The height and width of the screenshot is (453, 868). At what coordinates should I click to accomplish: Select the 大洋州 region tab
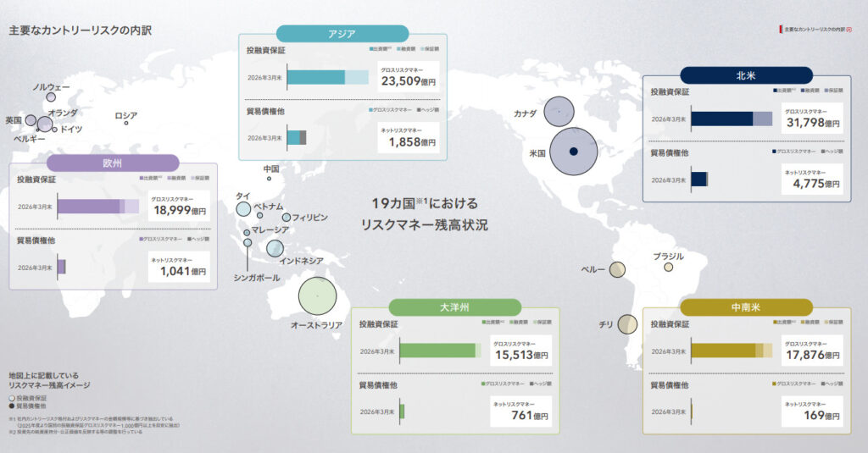tap(454, 307)
